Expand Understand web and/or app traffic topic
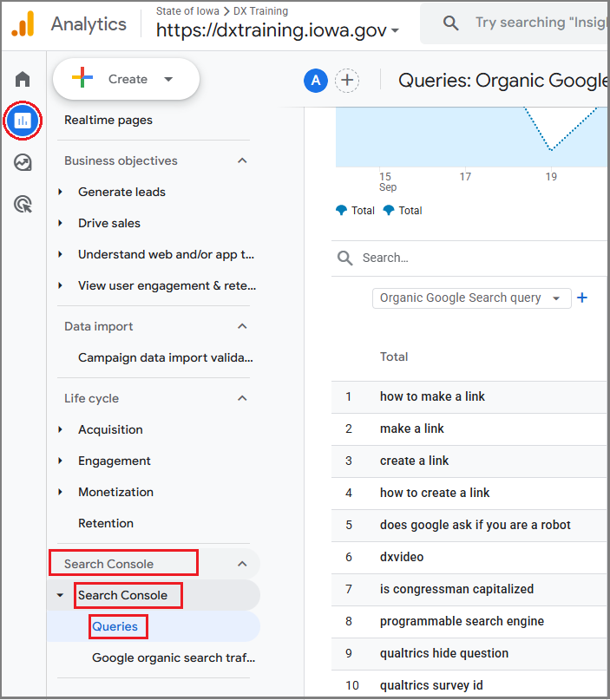Viewport: 610px width, 700px height. pos(60,254)
